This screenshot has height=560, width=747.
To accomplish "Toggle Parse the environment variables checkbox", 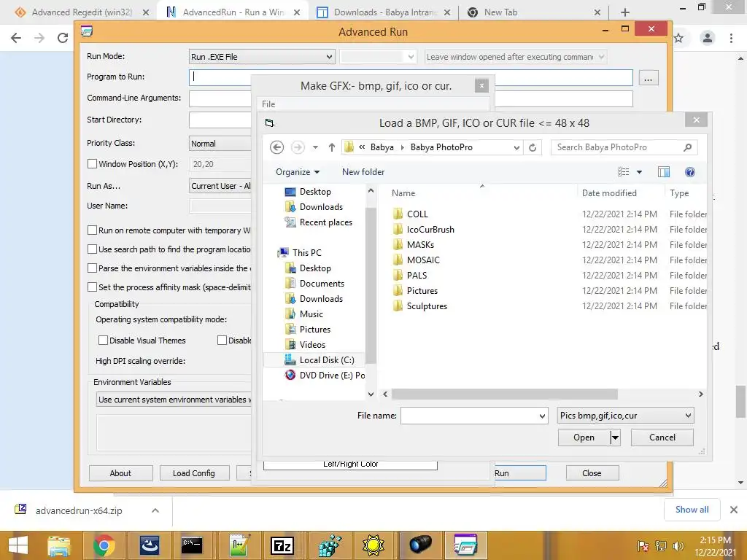I will click(x=93, y=268).
